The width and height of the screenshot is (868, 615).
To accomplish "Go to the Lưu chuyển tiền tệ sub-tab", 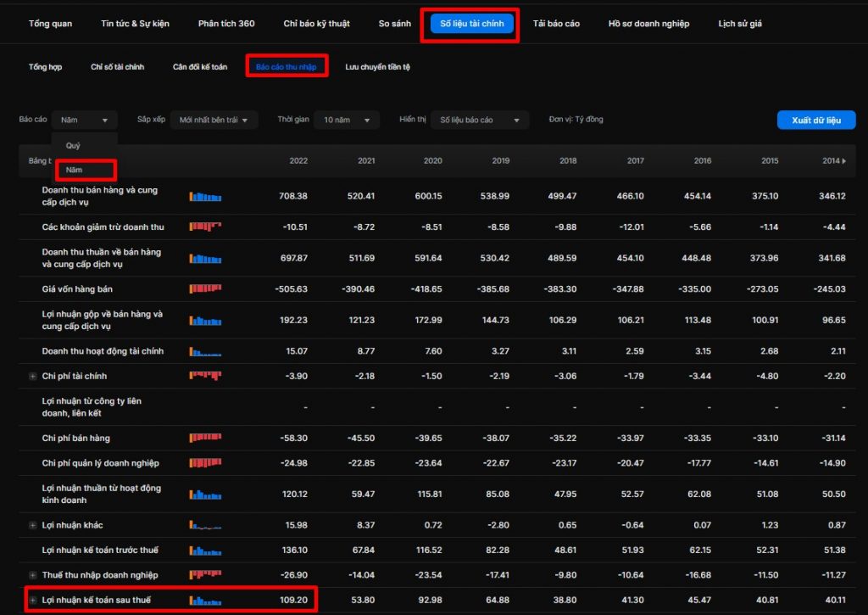I will [377, 67].
